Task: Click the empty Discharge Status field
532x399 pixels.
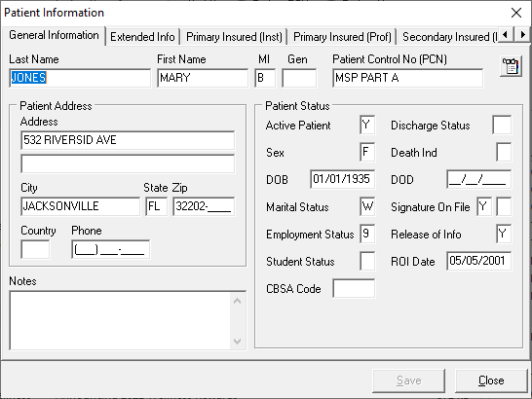Action: point(502,125)
